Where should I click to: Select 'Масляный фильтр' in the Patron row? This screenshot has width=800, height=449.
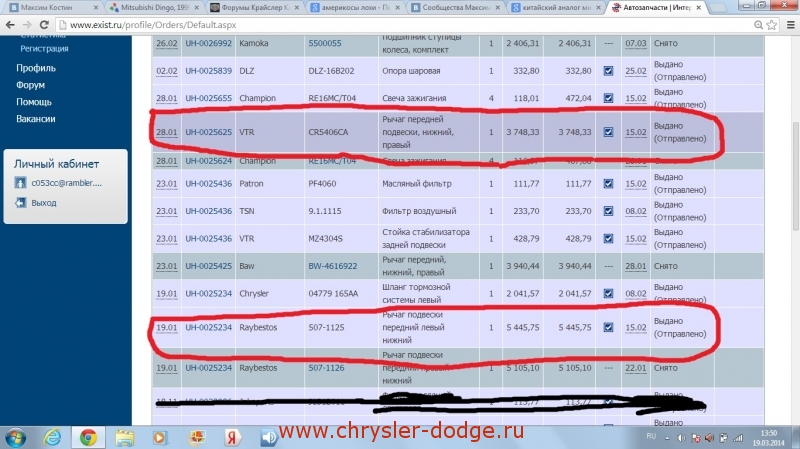point(417,184)
